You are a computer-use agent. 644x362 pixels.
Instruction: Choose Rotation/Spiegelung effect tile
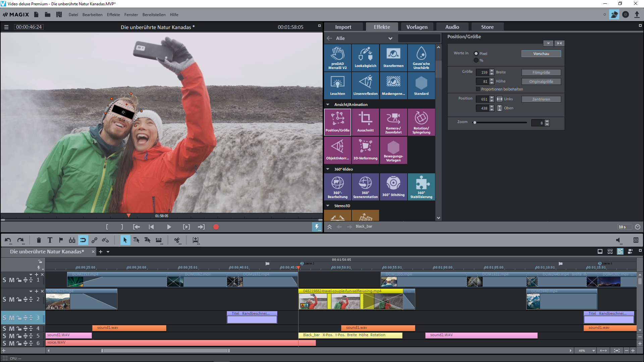point(421,122)
